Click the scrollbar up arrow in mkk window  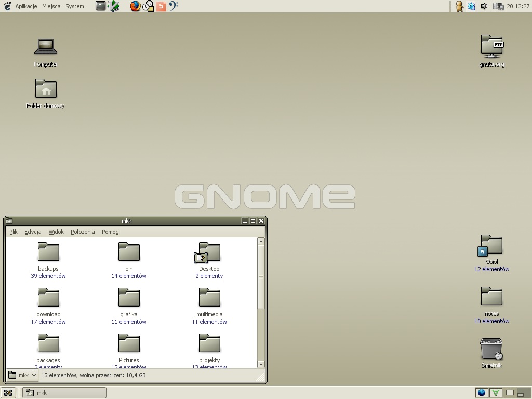pos(261,241)
